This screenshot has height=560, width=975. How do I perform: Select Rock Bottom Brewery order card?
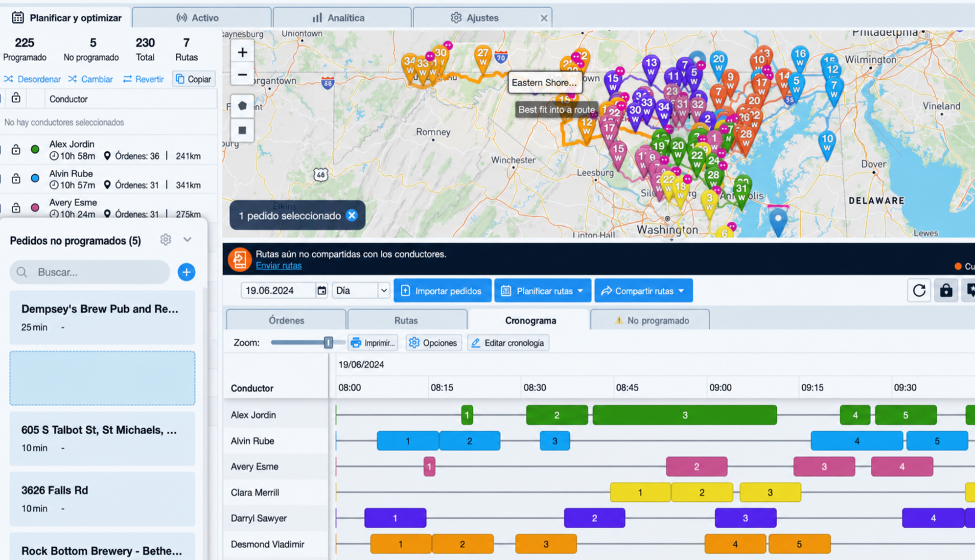point(102,546)
